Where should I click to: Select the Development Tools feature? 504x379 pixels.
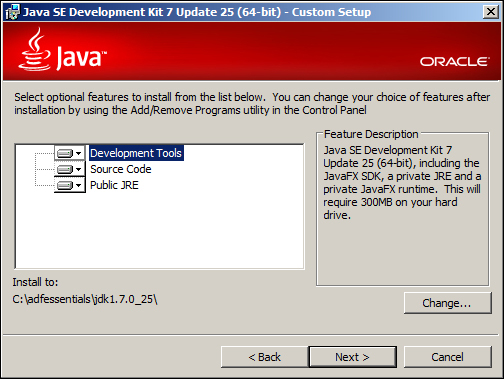pos(136,153)
